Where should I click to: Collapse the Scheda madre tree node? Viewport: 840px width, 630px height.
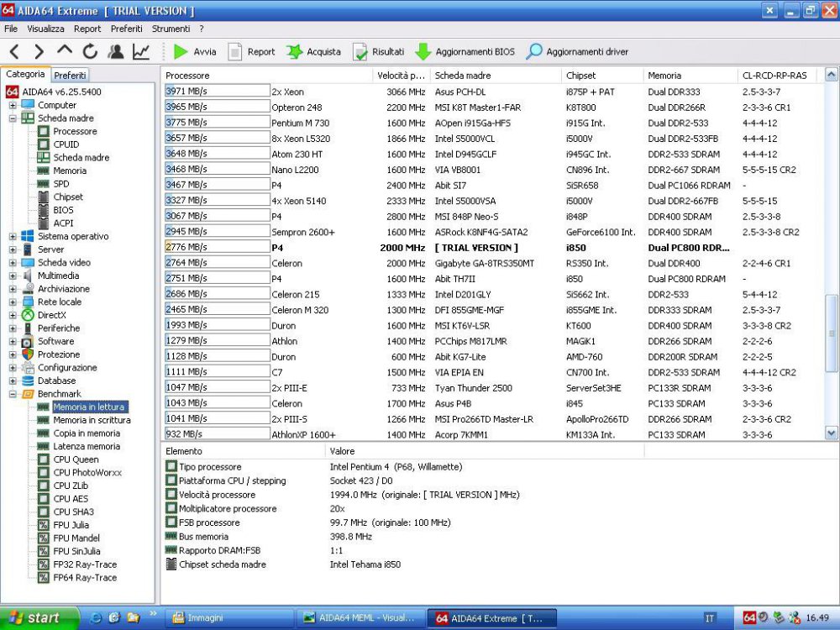(13, 118)
